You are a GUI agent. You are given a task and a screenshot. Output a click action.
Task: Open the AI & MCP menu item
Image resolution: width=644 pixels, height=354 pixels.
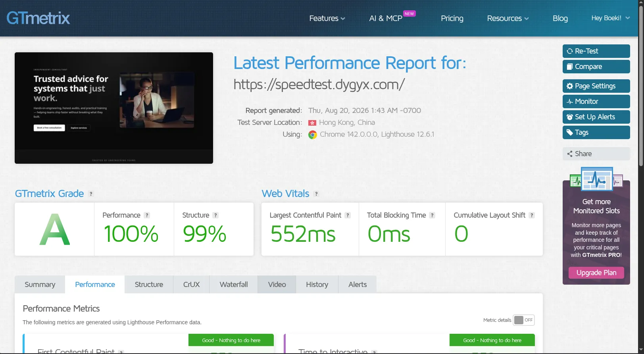tap(386, 18)
